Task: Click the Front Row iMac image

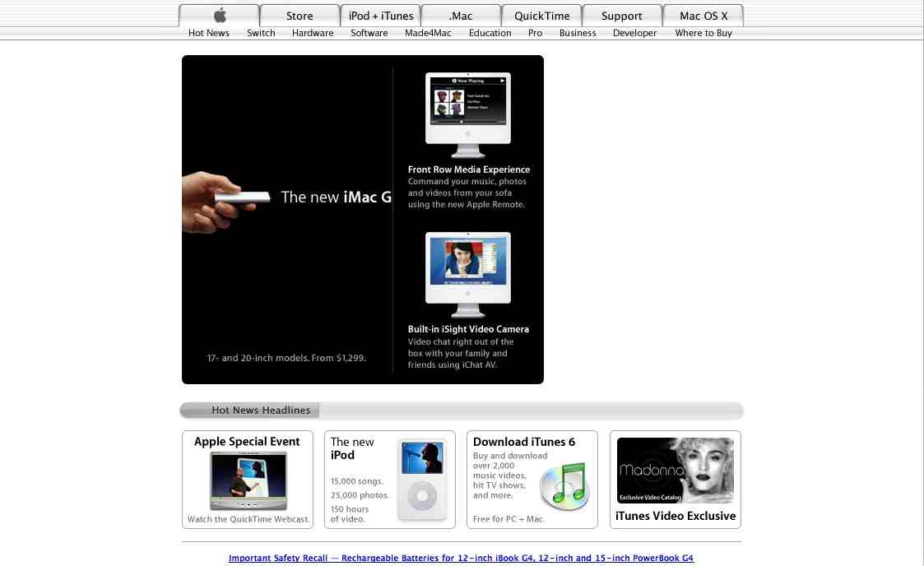Action: [468, 115]
